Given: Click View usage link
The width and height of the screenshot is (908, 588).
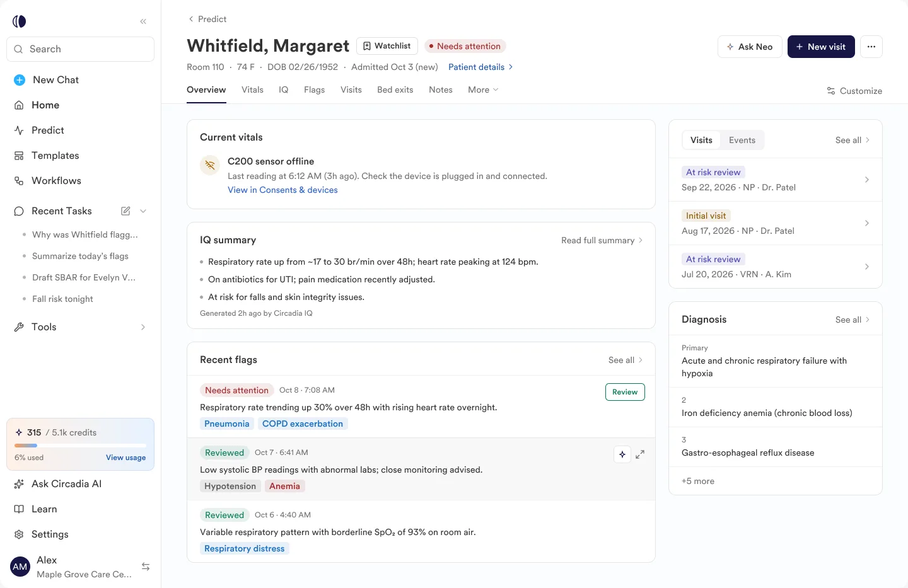Looking at the screenshot, I should coord(125,458).
